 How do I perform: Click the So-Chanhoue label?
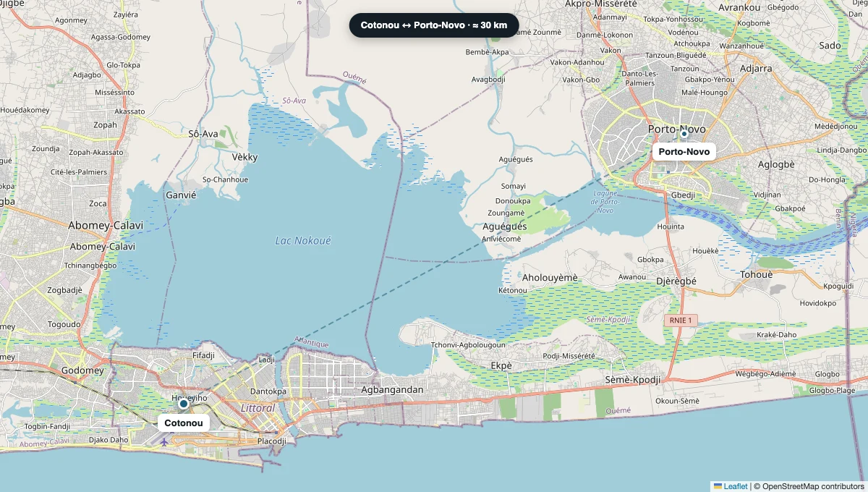pyautogui.click(x=225, y=179)
